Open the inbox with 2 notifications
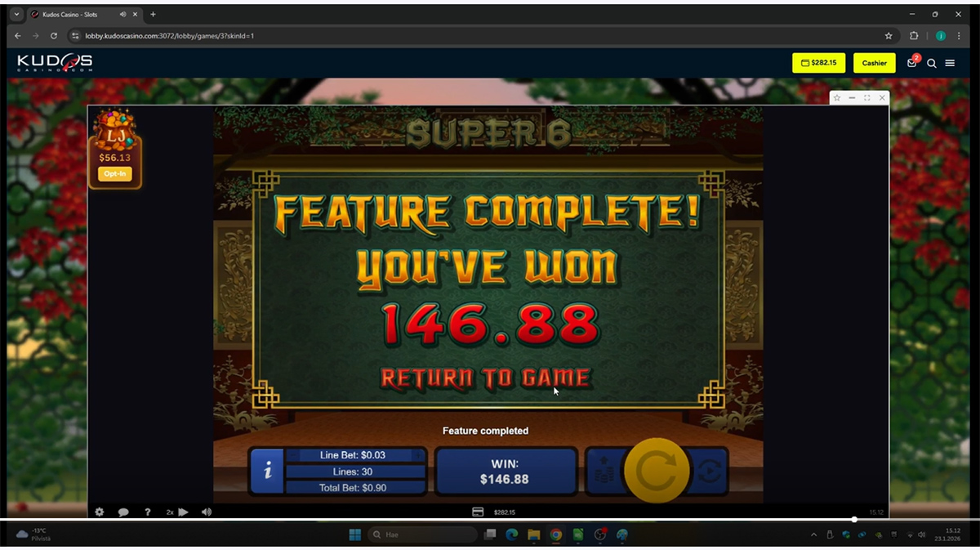980x550 pixels. (x=912, y=63)
